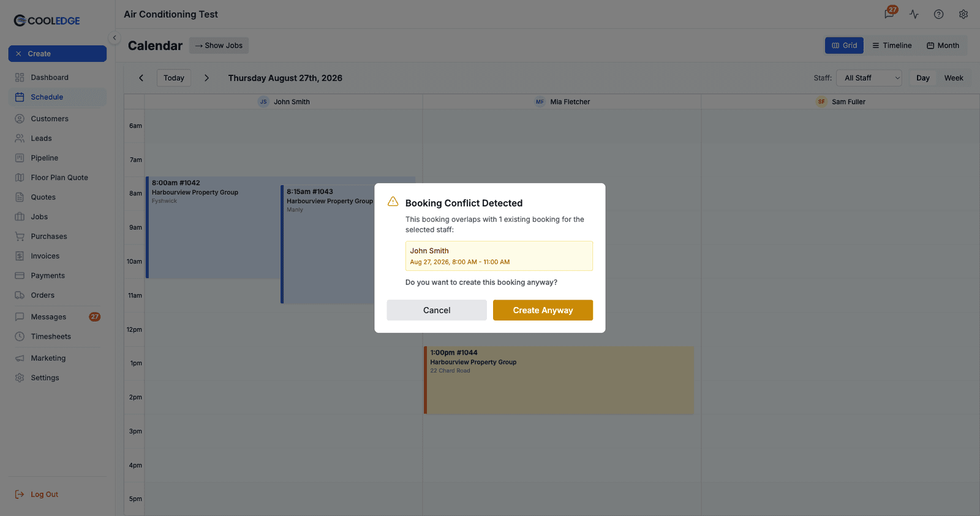This screenshot has height=516, width=980.
Task: Click the Jobs sidebar icon
Action: point(20,217)
